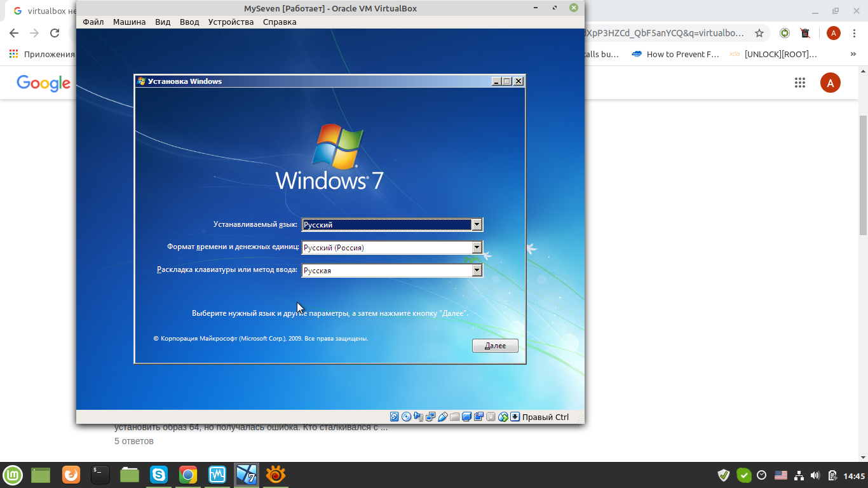Viewport: 868px width, 488px height.
Task: Click the display icon in VirtualBox status bar
Action: pyautogui.click(x=467, y=417)
